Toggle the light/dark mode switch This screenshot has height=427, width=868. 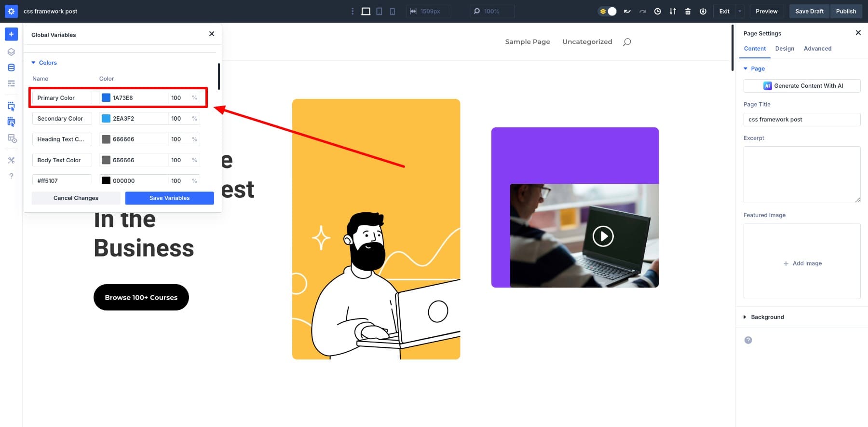pyautogui.click(x=608, y=11)
